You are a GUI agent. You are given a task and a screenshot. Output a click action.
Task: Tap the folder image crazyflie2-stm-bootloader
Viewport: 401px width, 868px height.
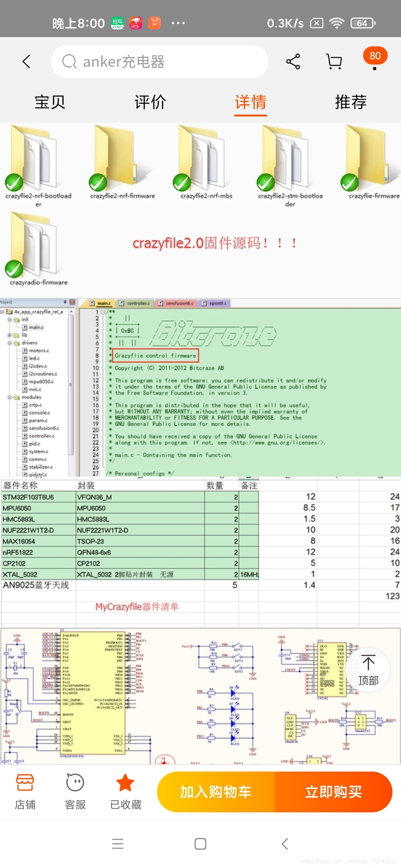[x=286, y=158]
